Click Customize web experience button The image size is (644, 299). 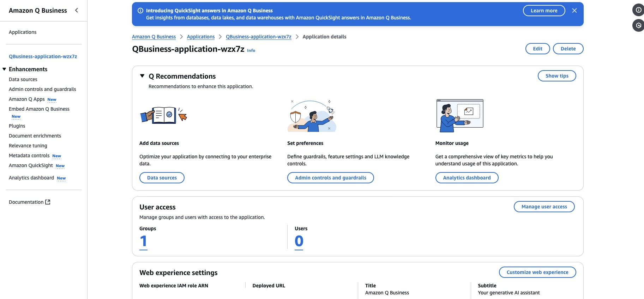tap(537, 272)
